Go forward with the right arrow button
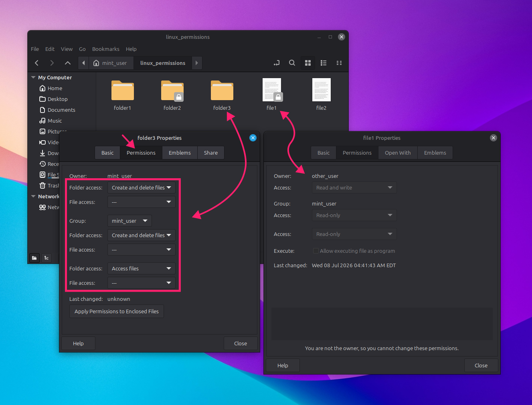Screen dimensions: 532x405 pyautogui.click(x=52, y=63)
